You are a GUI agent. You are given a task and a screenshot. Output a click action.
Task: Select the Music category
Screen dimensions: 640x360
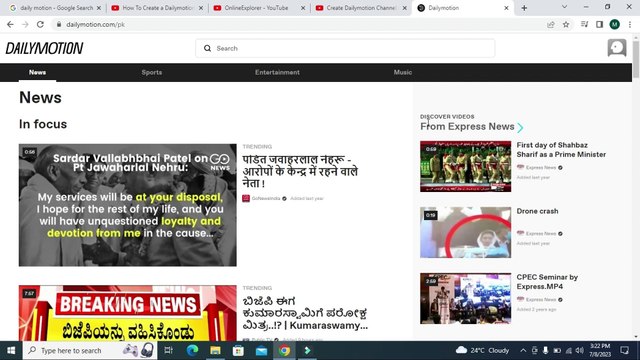pyautogui.click(x=403, y=72)
